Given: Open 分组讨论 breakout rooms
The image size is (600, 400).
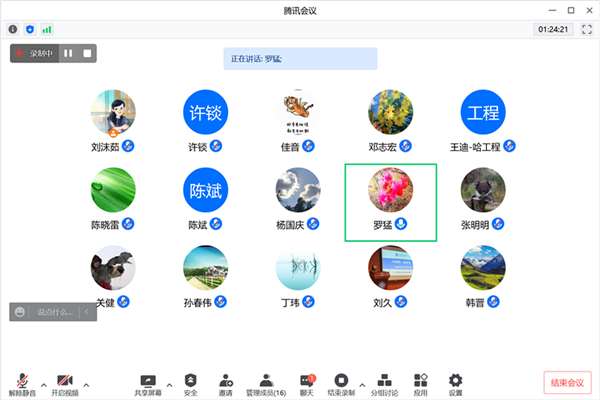Looking at the screenshot, I should 385,384.
